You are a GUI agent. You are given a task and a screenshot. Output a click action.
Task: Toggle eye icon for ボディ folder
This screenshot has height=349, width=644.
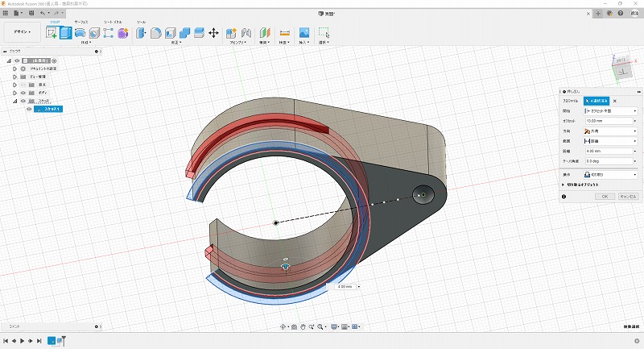(x=23, y=93)
